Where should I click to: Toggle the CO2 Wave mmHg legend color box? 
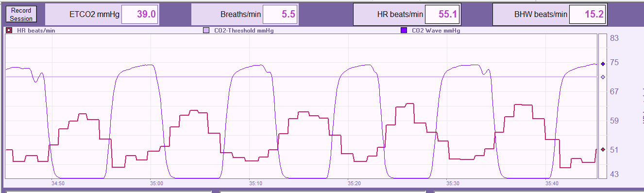click(x=404, y=30)
